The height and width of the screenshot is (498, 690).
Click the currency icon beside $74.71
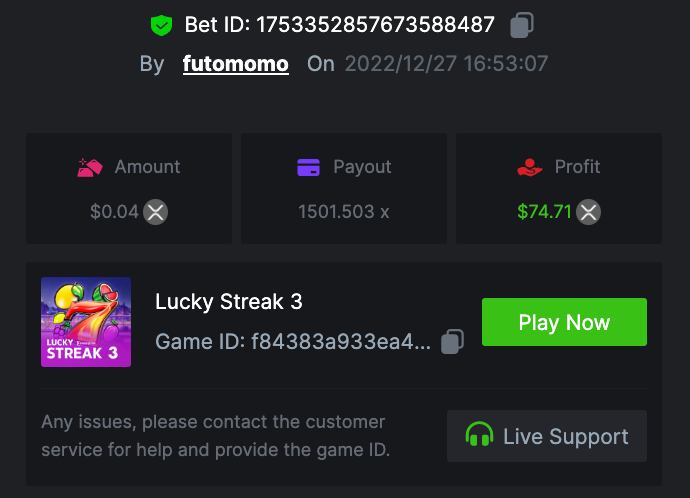point(589,212)
